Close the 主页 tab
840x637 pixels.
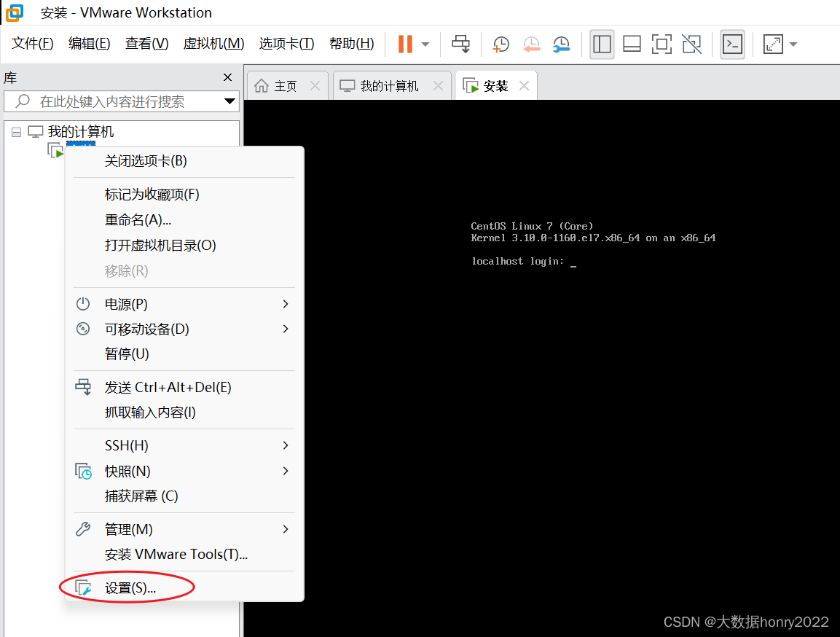pyautogui.click(x=315, y=86)
